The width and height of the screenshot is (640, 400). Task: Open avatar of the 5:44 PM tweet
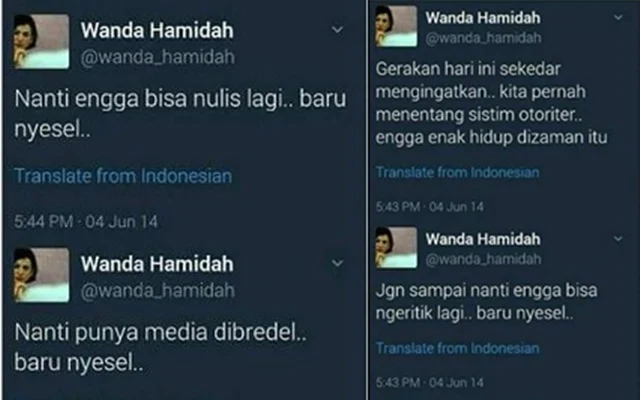(41, 42)
